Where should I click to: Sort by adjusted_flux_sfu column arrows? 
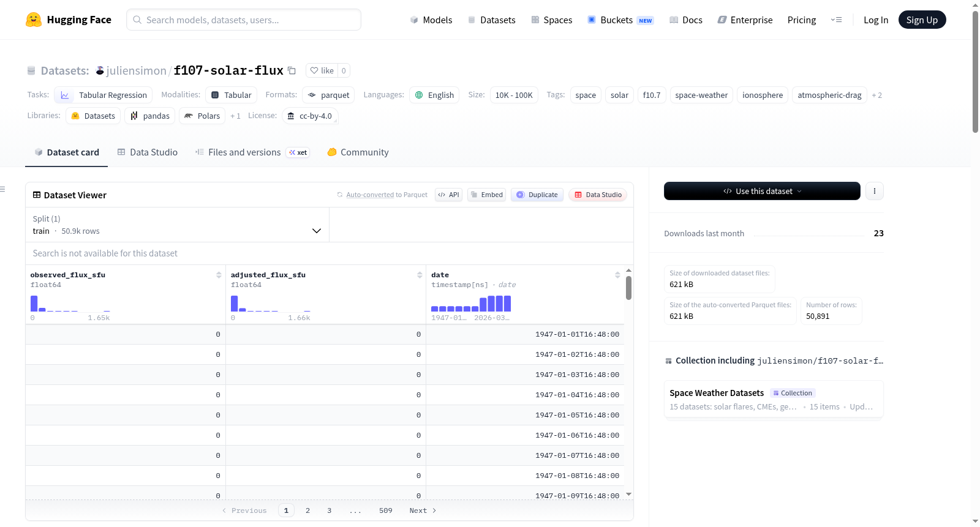point(420,275)
